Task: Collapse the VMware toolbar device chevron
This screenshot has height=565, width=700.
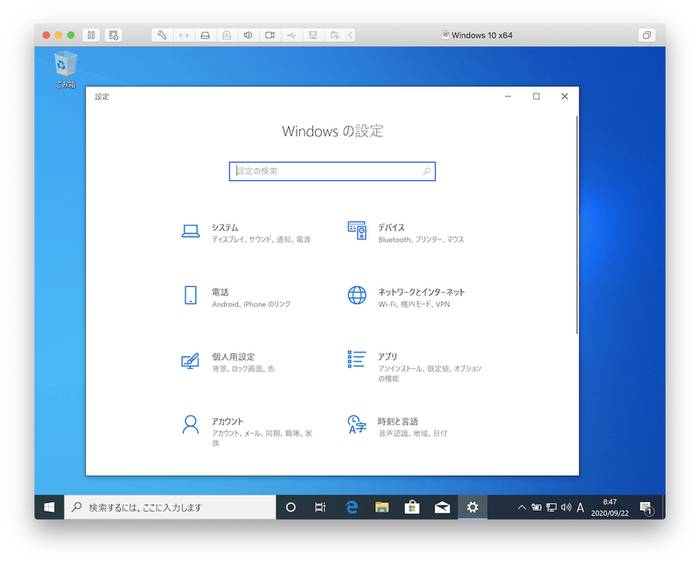Action: [350, 35]
